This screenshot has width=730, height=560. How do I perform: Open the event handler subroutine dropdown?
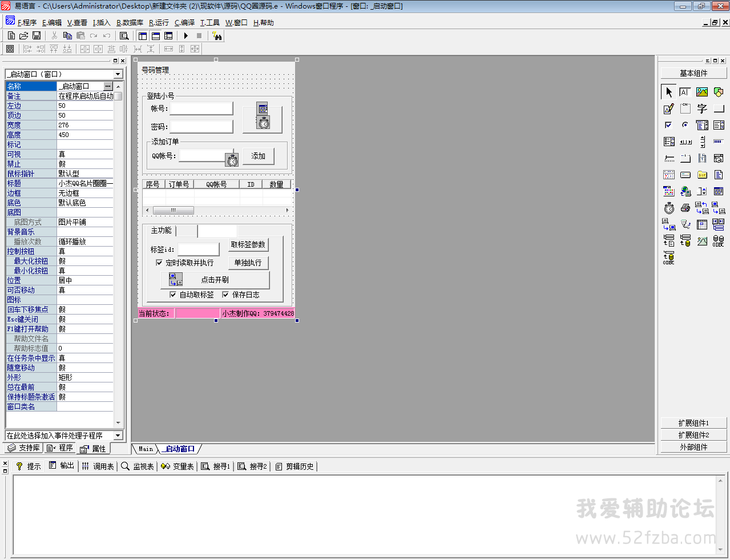pyautogui.click(x=118, y=436)
